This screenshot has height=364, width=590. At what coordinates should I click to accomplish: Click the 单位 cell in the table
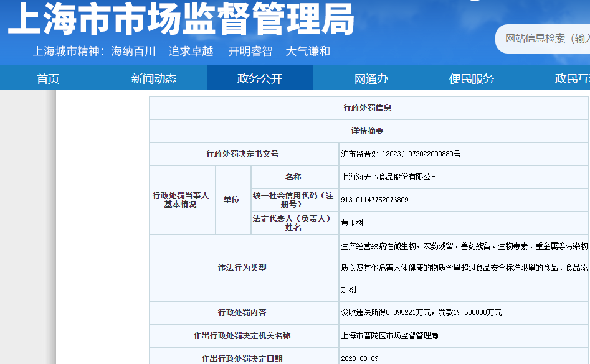(x=232, y=200)
